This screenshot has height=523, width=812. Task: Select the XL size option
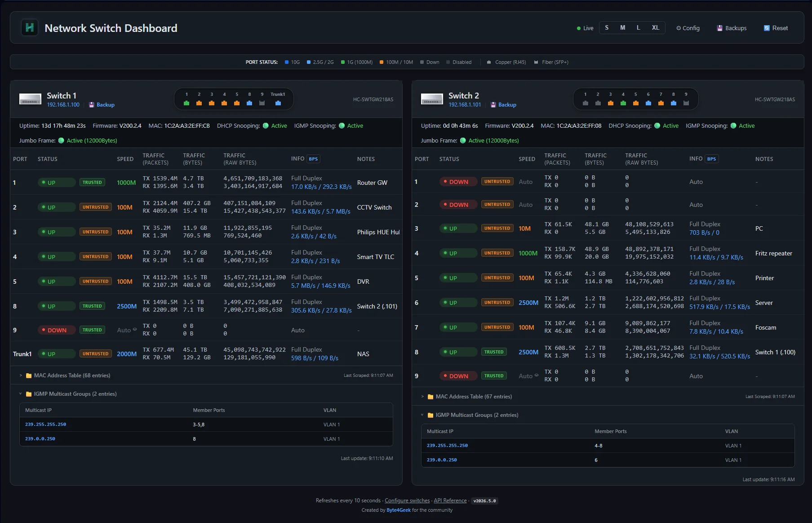pos(656,28)
